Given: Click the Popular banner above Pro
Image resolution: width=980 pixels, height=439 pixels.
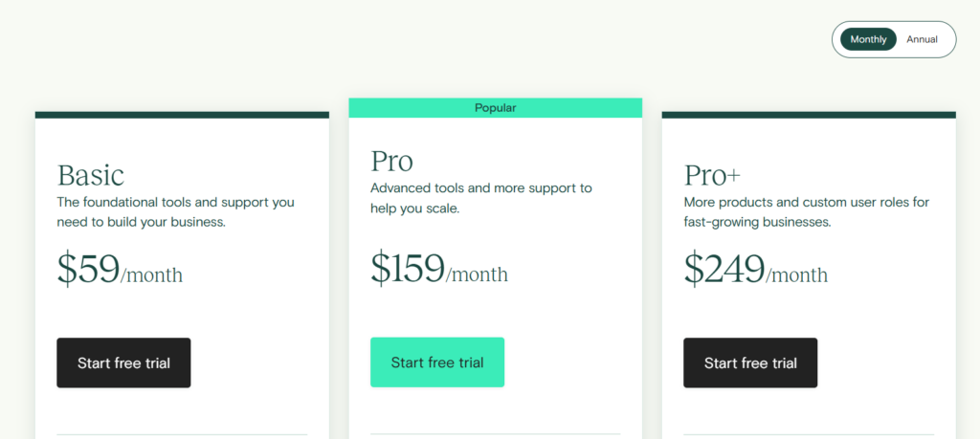Looking at the screenshot, I should coord(495,108).
